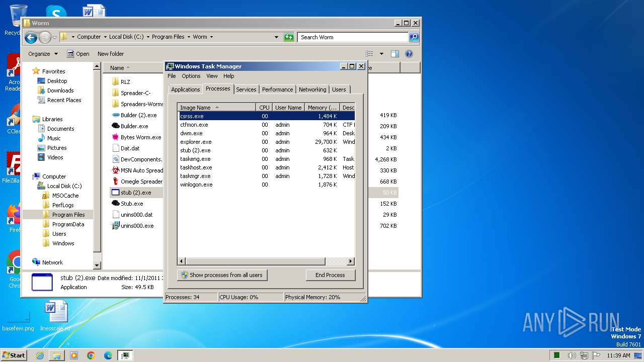Open Downloads in Favorites sidebar
The height and width of the screenshot is (362, 644).
[x=60, y=90]
